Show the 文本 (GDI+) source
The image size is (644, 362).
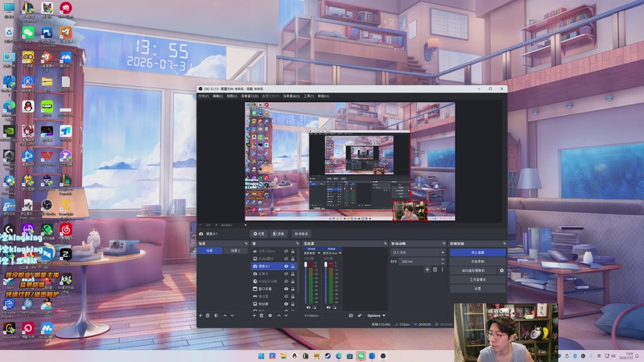(287, 251)
